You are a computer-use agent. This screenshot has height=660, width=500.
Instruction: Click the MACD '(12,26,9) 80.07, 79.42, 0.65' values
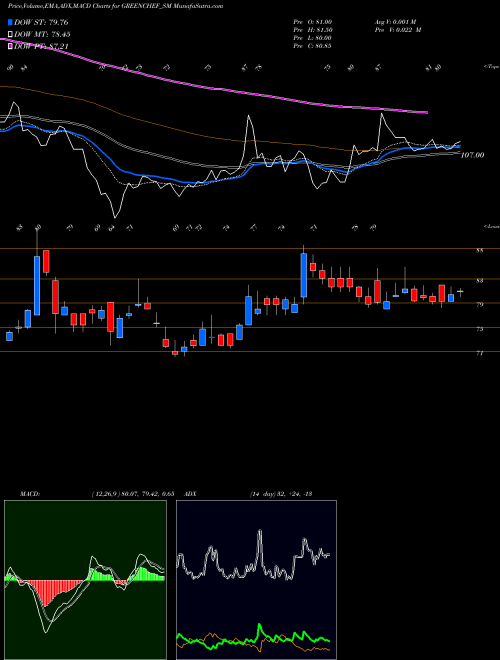coord(133,494)
